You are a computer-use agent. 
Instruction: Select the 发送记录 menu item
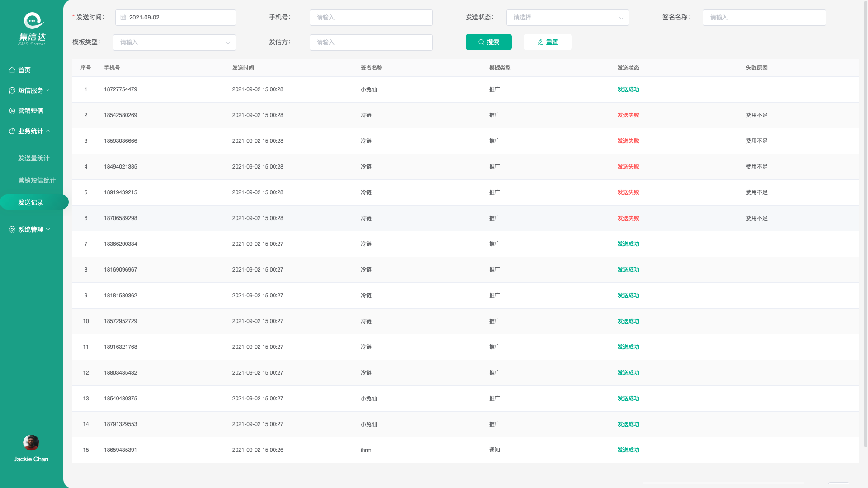pos(31,202)
